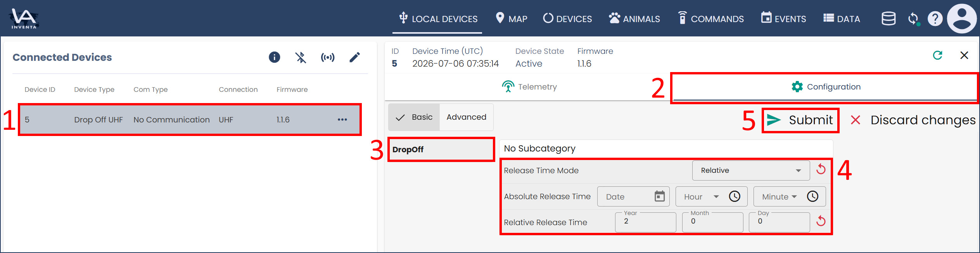
Task: Click the Year field of Relative Release Time
Action: coord(645,222)
